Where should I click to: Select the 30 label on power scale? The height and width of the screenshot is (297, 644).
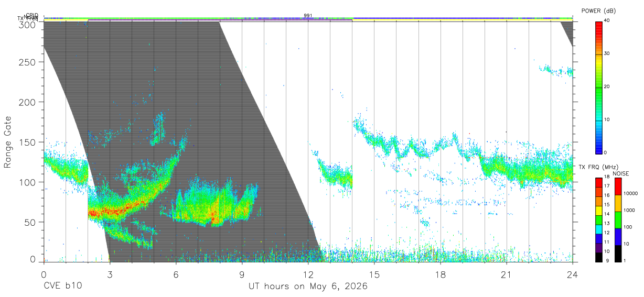(x=608, y=53)
